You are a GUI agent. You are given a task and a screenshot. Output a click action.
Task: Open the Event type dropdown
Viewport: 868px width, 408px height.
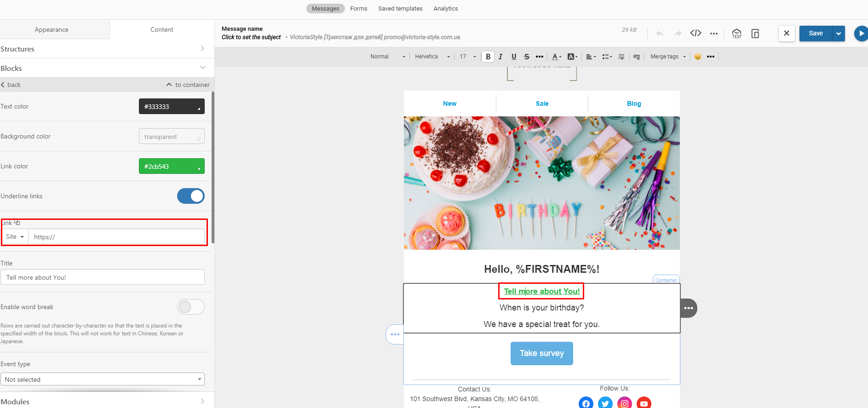pos(103,379)
